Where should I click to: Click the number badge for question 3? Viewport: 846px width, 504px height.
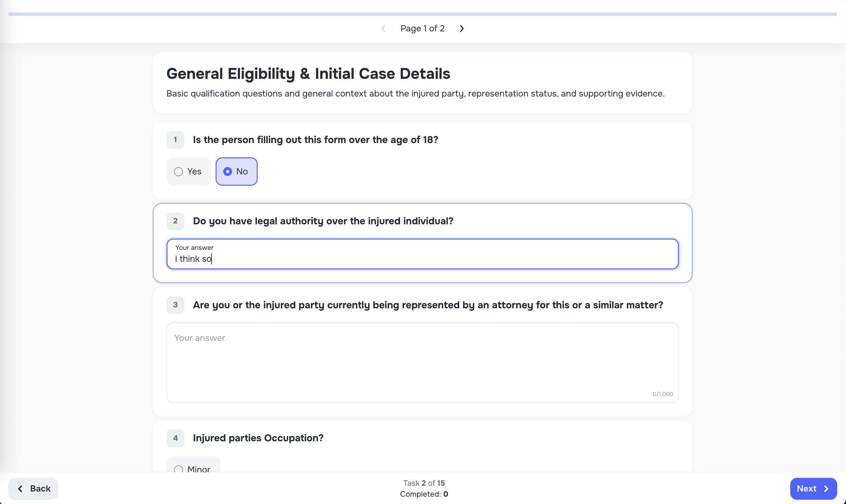175,305
